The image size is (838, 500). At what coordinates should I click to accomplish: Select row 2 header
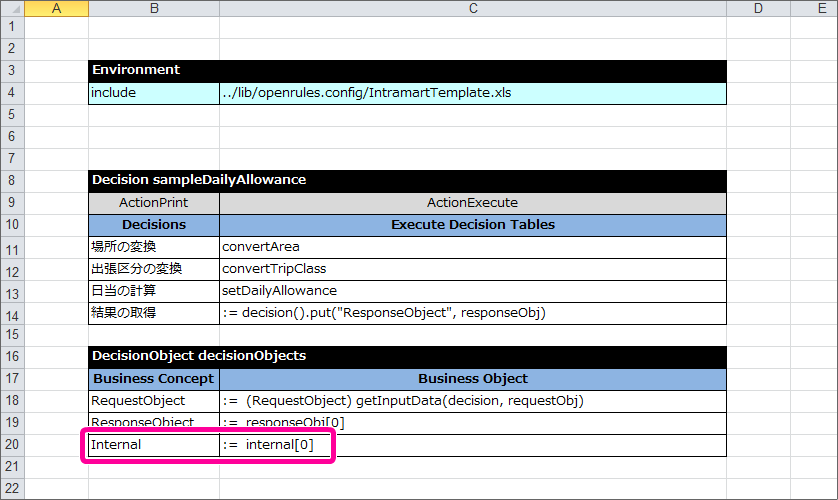coord(12,49)
